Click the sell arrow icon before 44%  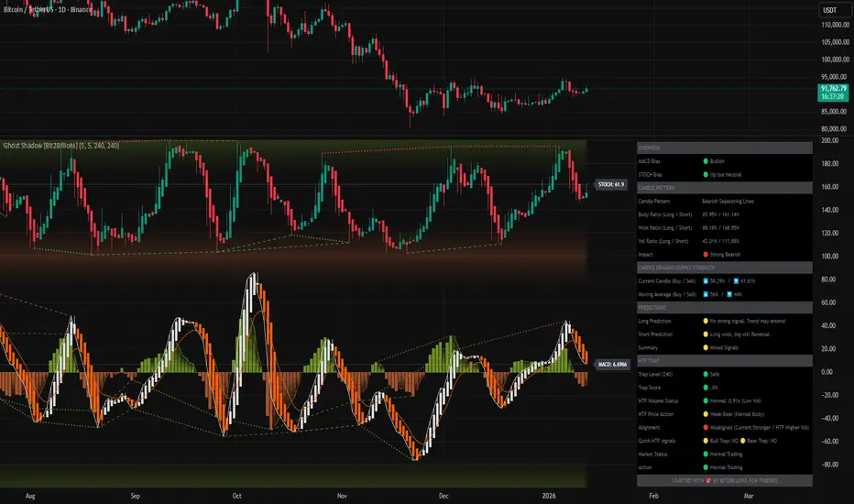pos(729,294)
